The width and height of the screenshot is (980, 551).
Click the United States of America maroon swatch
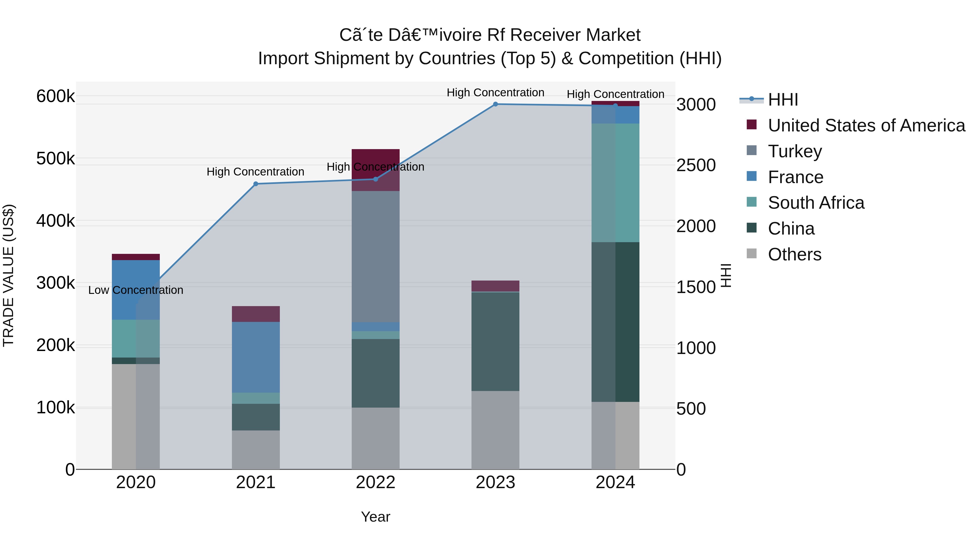click(x=751, y=124)
